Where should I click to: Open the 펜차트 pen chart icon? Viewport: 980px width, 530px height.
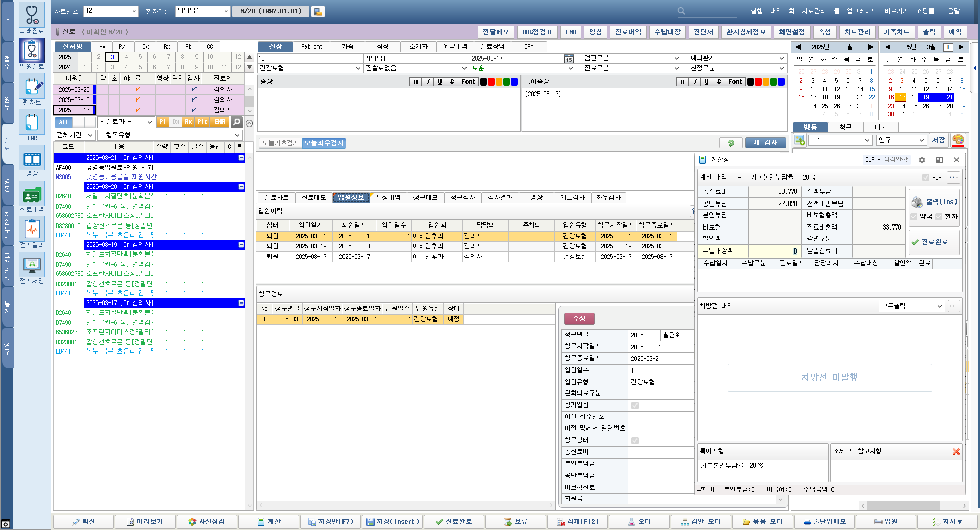32,87
